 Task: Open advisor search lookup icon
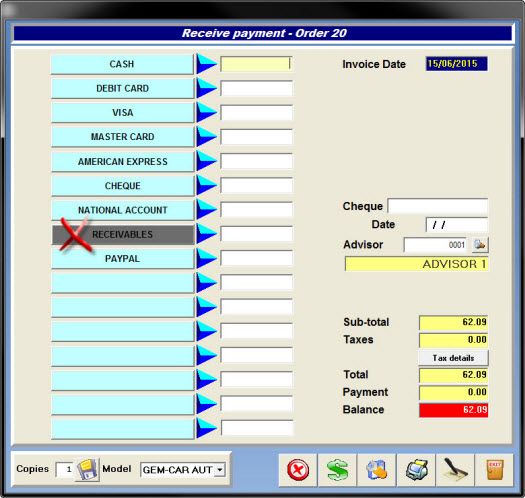pyautogui.click(x=480, y=245)
